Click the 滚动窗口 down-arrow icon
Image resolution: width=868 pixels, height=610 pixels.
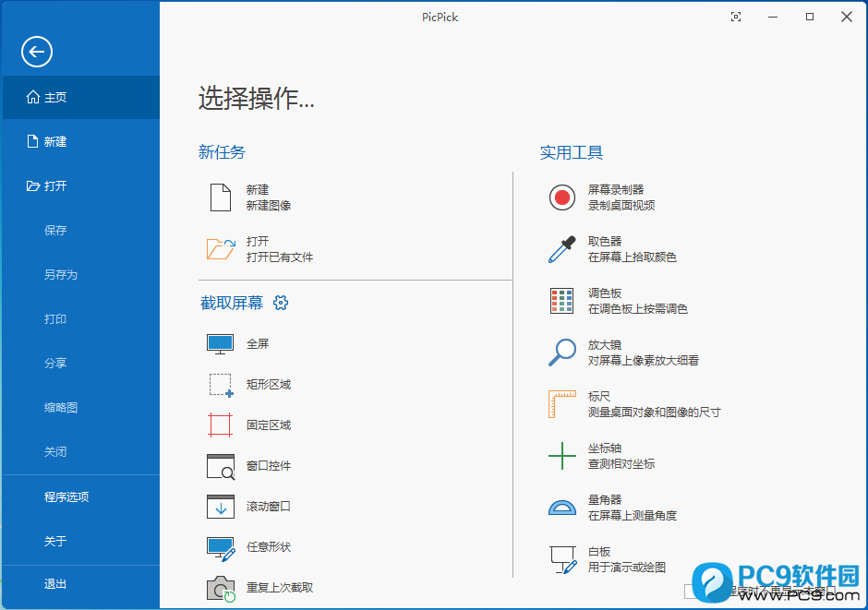pyautogui.click(x=221, y=507)
